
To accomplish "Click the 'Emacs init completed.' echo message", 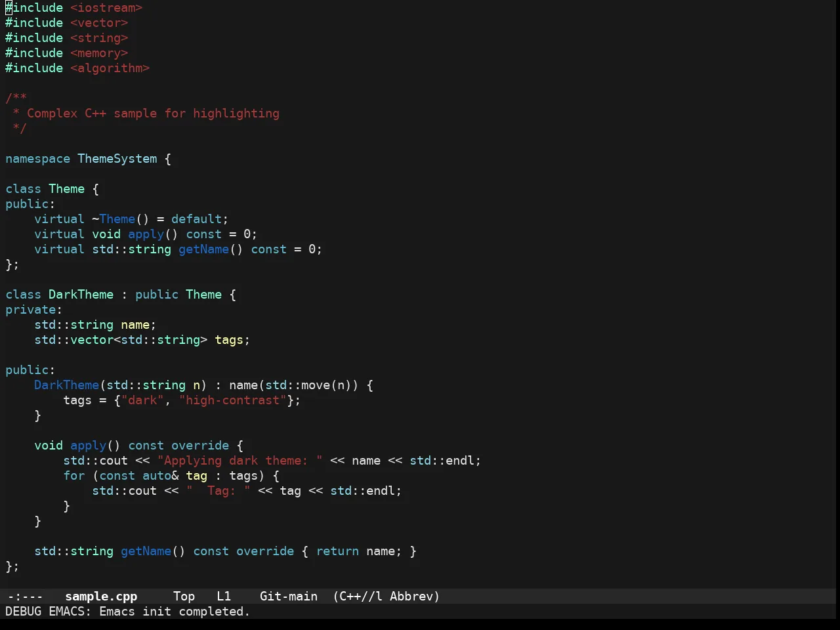I will point(175,612).
